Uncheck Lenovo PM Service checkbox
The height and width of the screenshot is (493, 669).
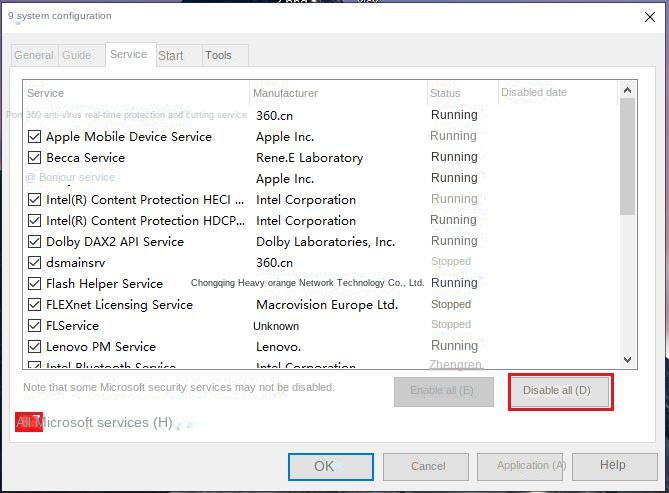(x=34, y=347)
